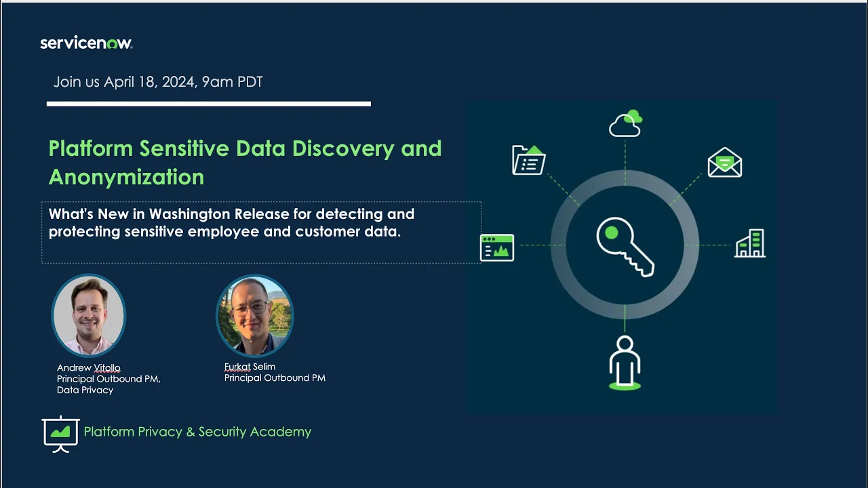
Task: Click Andrew Vitollo's profile photo
Action: click(x=89, y=314)
